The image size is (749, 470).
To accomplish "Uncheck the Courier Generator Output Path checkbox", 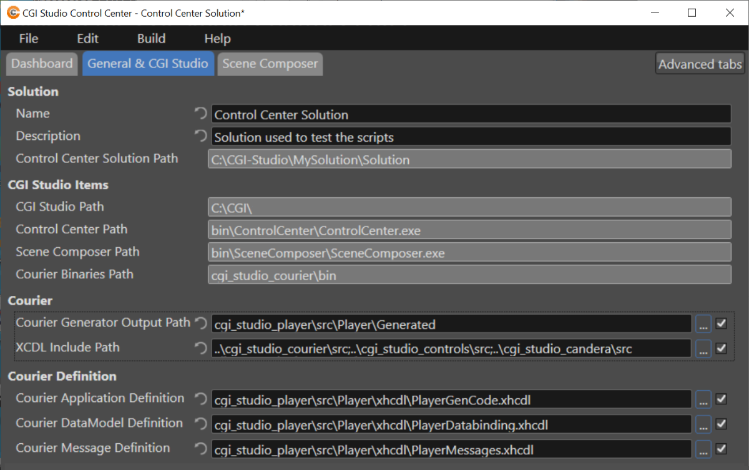I will [x=721, y=323].
